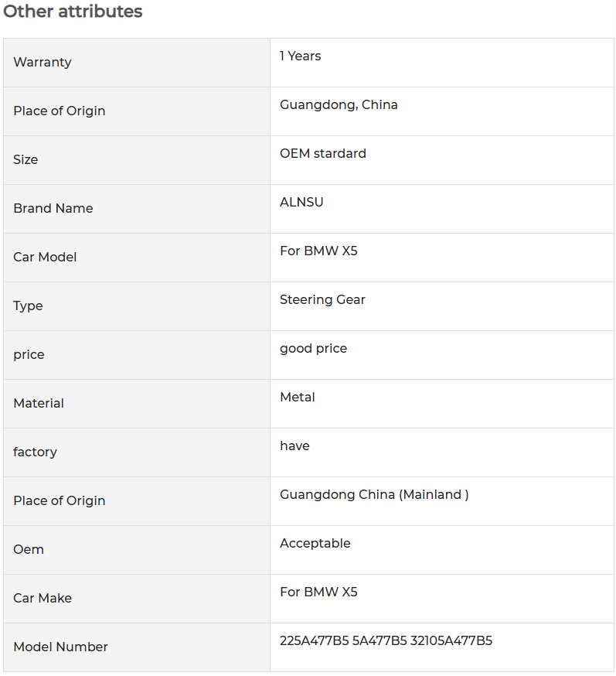The width and height of the screenshot is (616, 676).
Task: Click the Size attribute label
Action: [26, 159]
